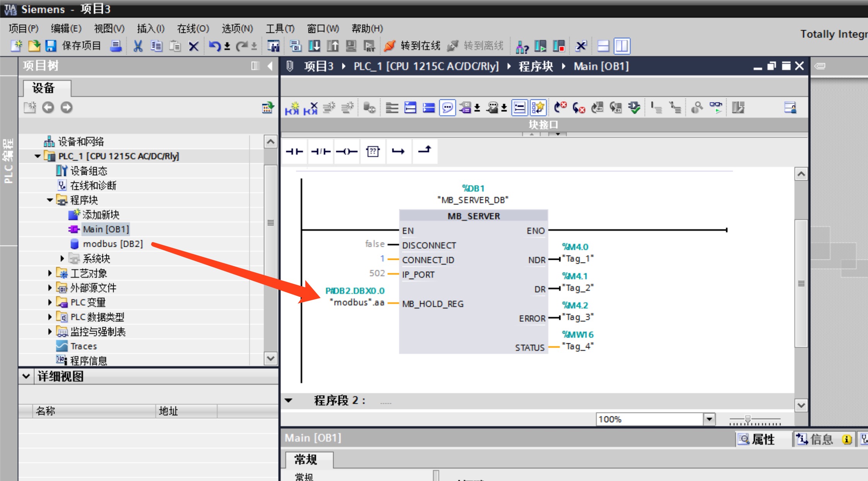Click back arrow in project tree toolbar

48,107
